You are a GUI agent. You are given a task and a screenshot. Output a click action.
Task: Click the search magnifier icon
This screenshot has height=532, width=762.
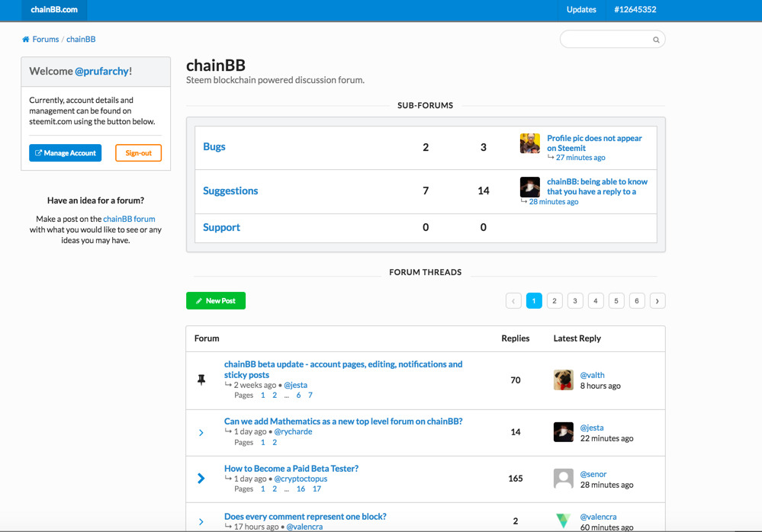pos(656,40)
